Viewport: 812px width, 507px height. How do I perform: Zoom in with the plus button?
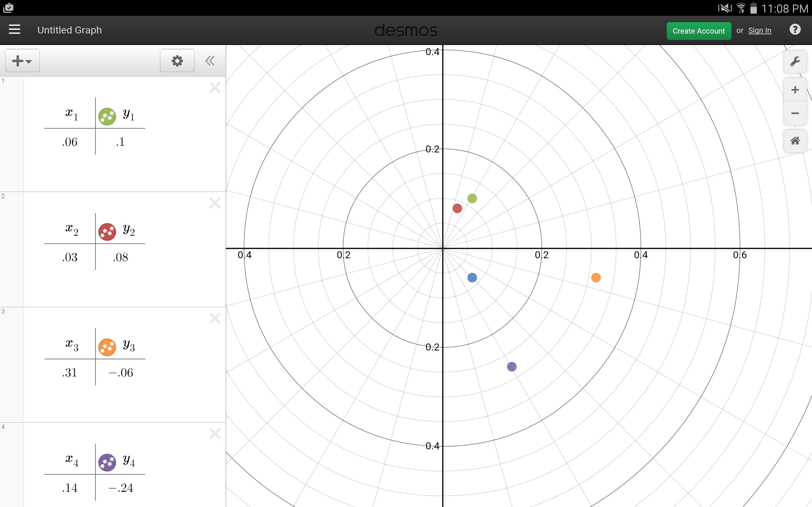point(795,90)
